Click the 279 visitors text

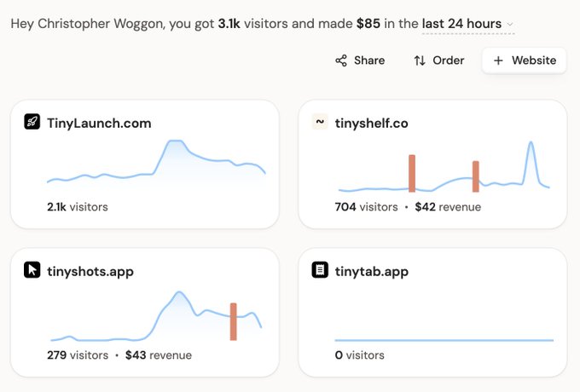(x=78, y=355)
